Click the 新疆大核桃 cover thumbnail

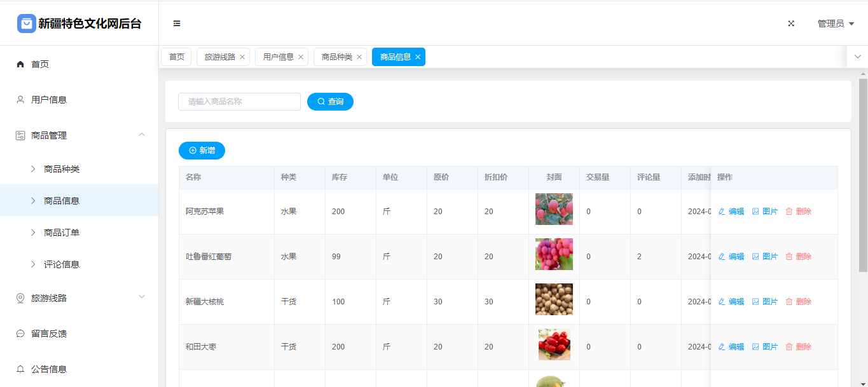coord(554,299)
